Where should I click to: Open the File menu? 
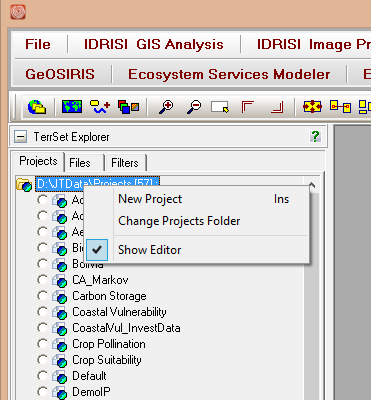[38, 44]
